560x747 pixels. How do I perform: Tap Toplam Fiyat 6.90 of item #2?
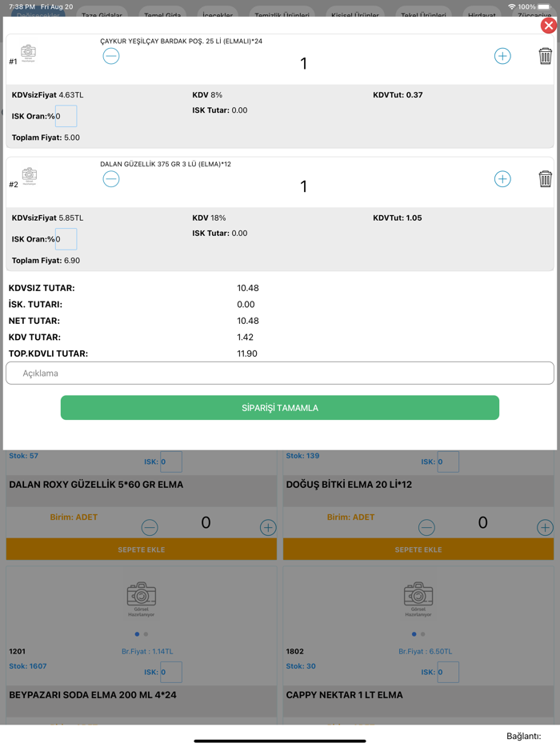click(46, 261)
